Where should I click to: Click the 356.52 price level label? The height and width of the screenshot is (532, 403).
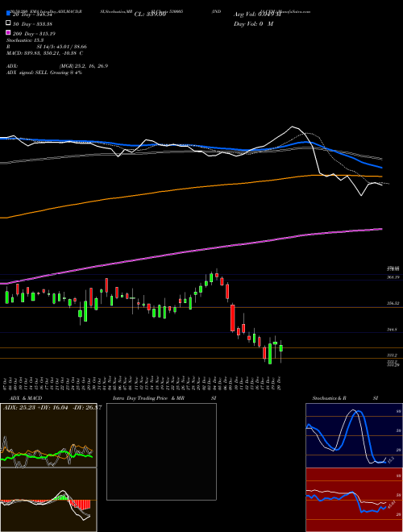pos(393,303)
